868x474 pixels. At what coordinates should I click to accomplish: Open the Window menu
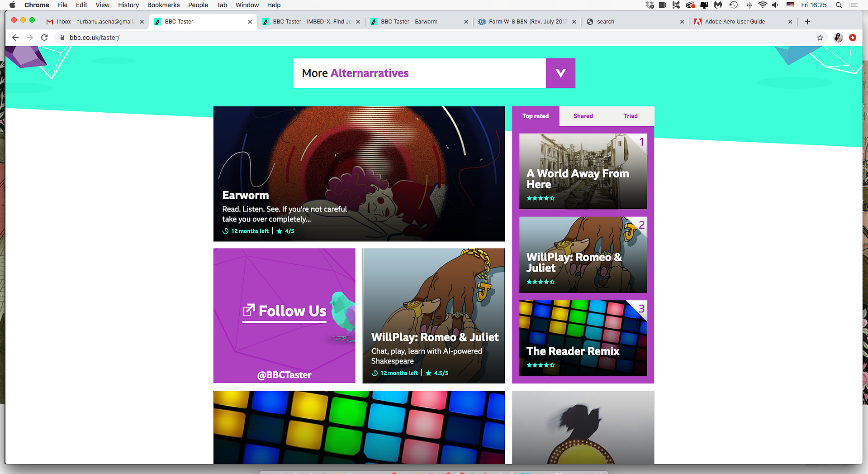pos(247,5)
